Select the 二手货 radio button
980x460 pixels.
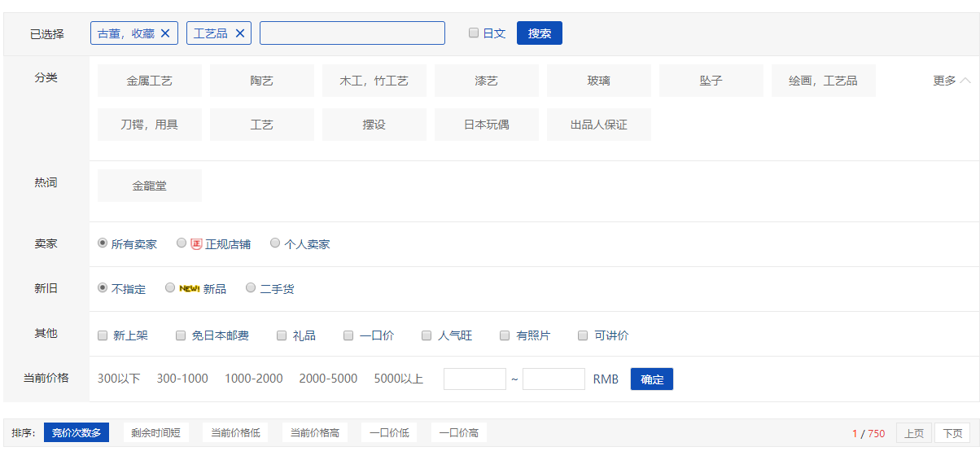click(251, 287)
